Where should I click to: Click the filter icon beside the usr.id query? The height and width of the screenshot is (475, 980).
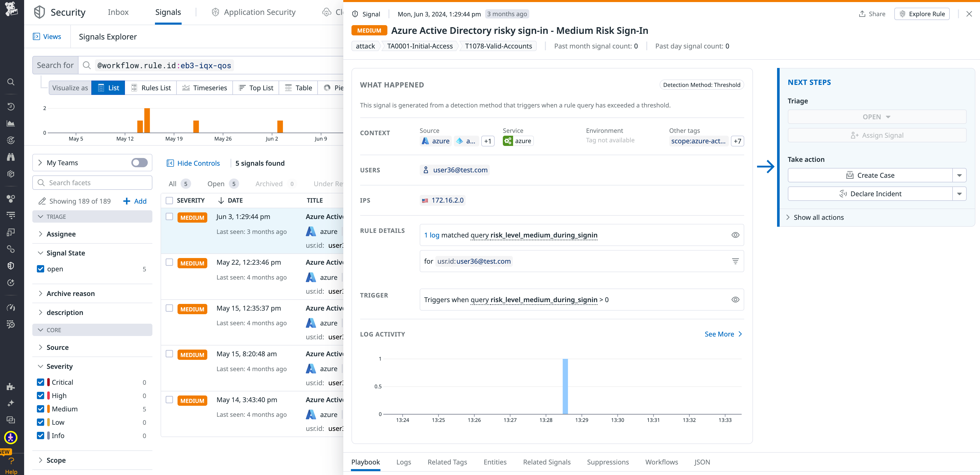(x=735, y=261)
